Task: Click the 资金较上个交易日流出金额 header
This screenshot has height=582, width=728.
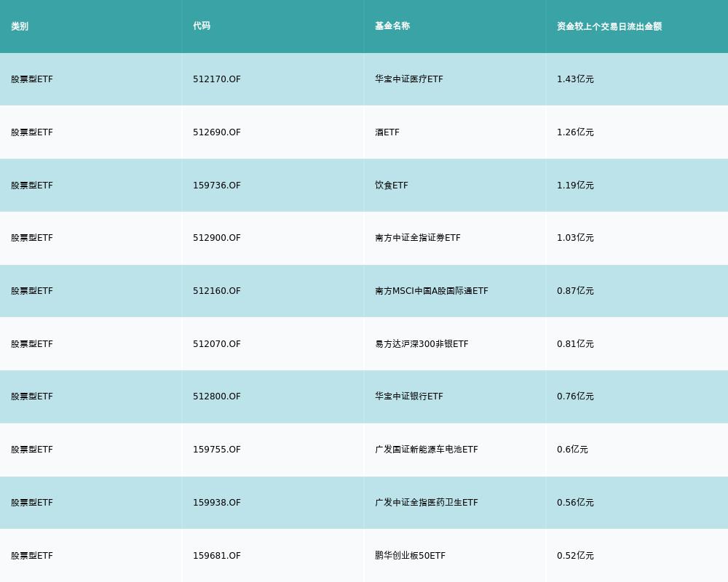Action: point(609,26)
